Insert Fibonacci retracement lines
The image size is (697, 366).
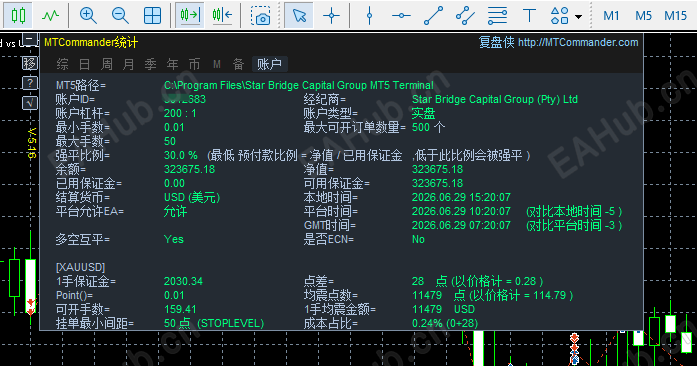(497, 16)
